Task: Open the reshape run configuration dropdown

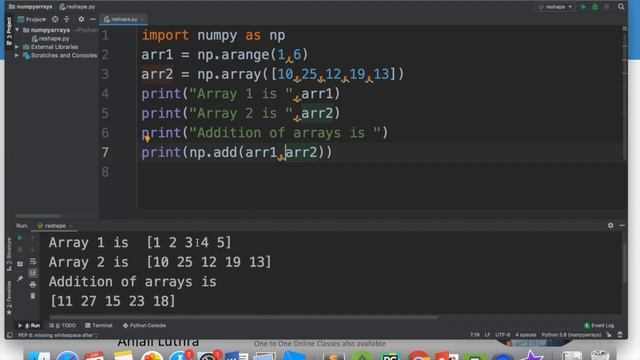Action: [555, 7]
